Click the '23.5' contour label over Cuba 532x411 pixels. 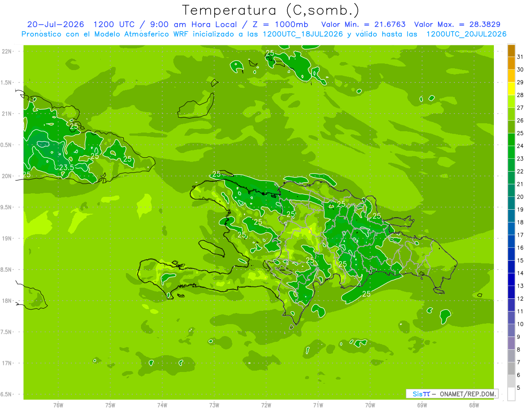(66, 168)
